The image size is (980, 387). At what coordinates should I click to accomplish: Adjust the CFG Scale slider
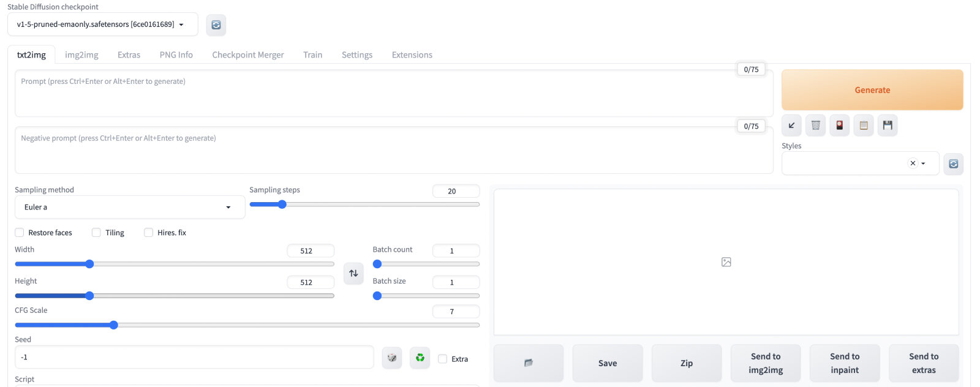(247, 325)
